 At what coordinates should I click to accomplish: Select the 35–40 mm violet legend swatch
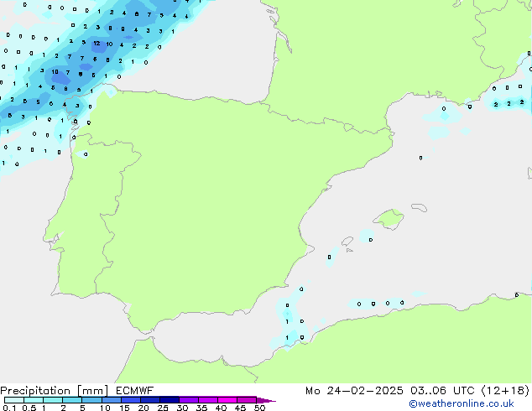[207, 400]
